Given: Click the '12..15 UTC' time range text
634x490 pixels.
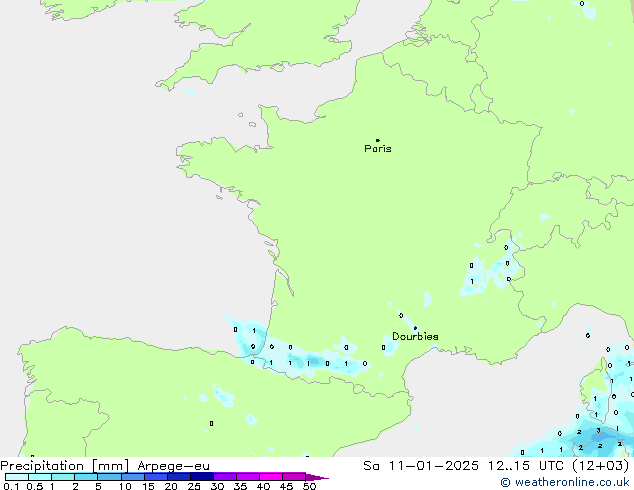Looking at the screenshot, I should pyautogui.click(x=526, y=466).
